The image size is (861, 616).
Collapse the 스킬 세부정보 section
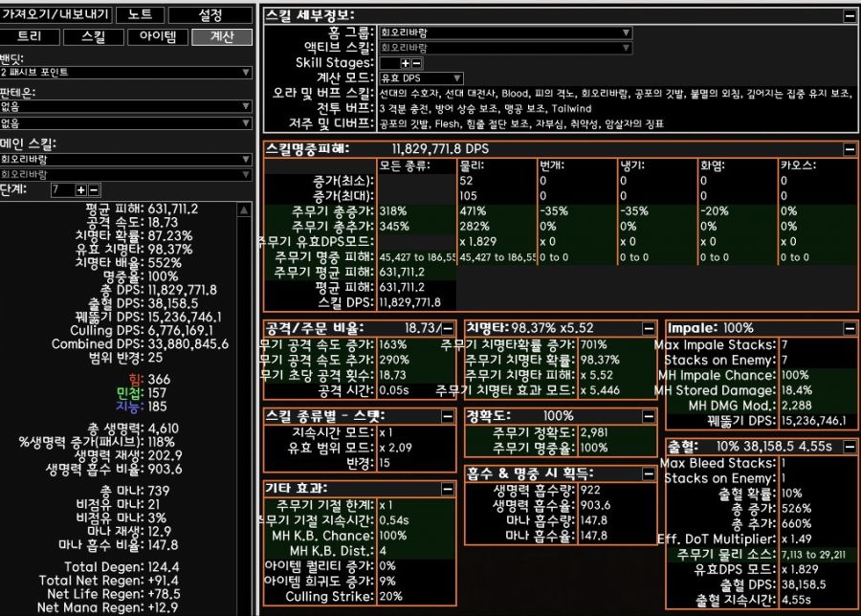click(x=850, y=15)
